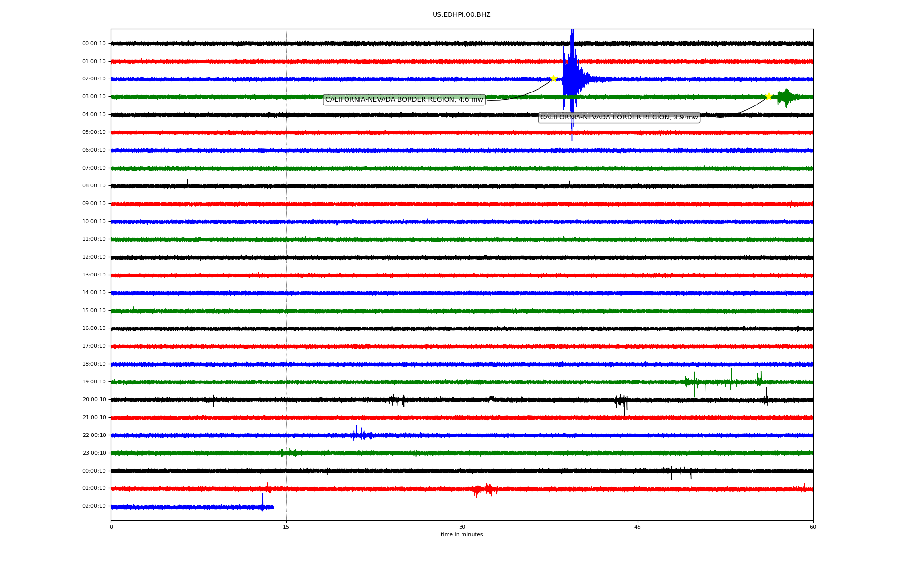
Task: Click the 19:00:10 row label
Action: pyautogui.click(x=94, y=381)
